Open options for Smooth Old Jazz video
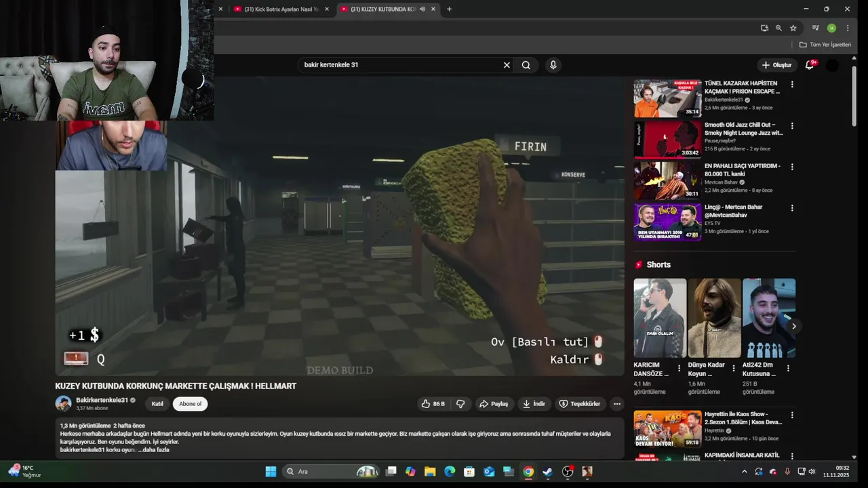The image size is (868, 488). pos(792,126)
